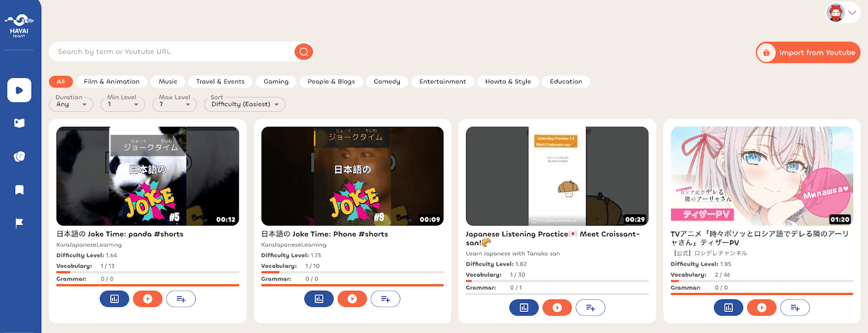Play the anime teaser PV video
The image size is (868, 333).
coord(762,308)
